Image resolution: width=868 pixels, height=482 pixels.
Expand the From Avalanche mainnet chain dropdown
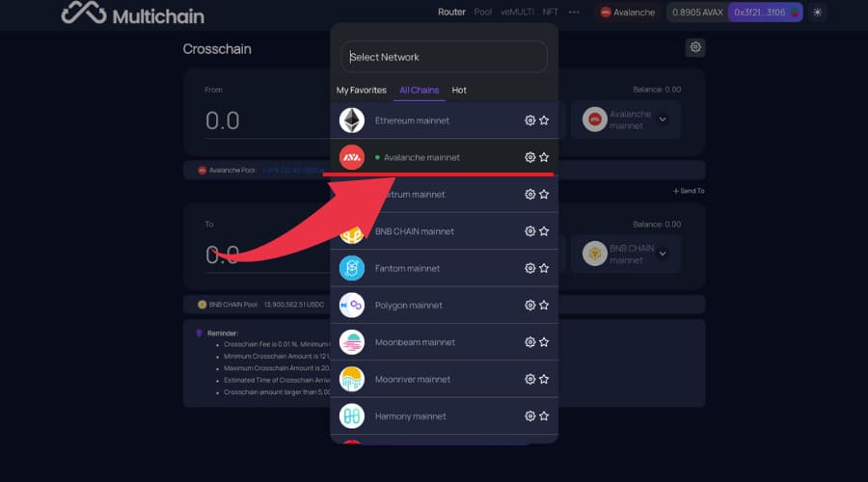point(626,120)
